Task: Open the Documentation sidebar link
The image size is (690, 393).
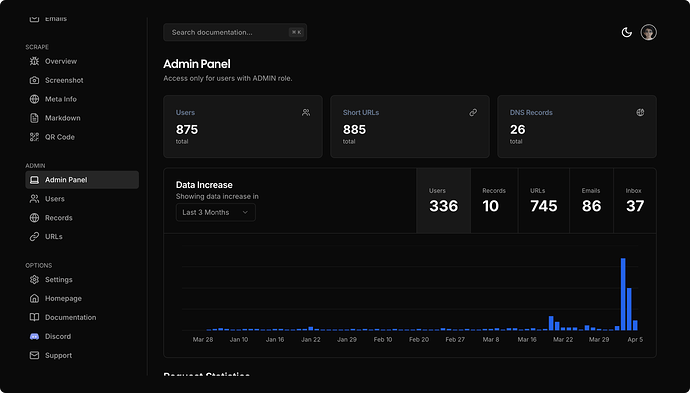Action: pyautogui.click(x=82, y=317)
